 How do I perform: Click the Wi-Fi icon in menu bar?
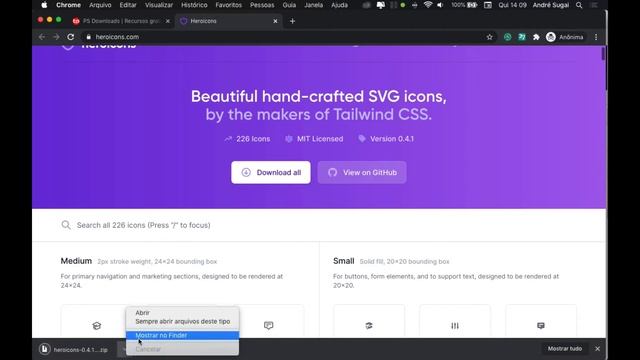[428, 5]
